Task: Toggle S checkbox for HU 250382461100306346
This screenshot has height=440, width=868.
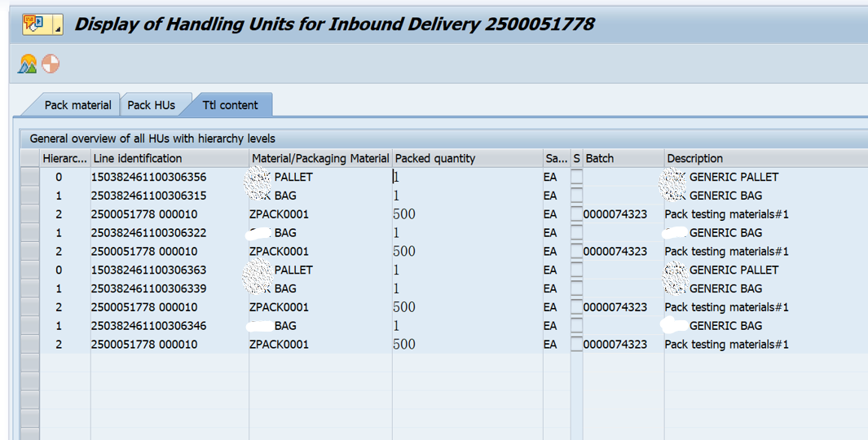Action: pyautogui.click(x=576, y=325)
